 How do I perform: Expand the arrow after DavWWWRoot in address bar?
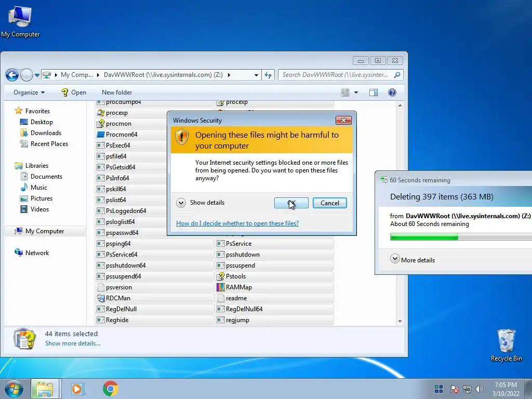coord(229,75)
